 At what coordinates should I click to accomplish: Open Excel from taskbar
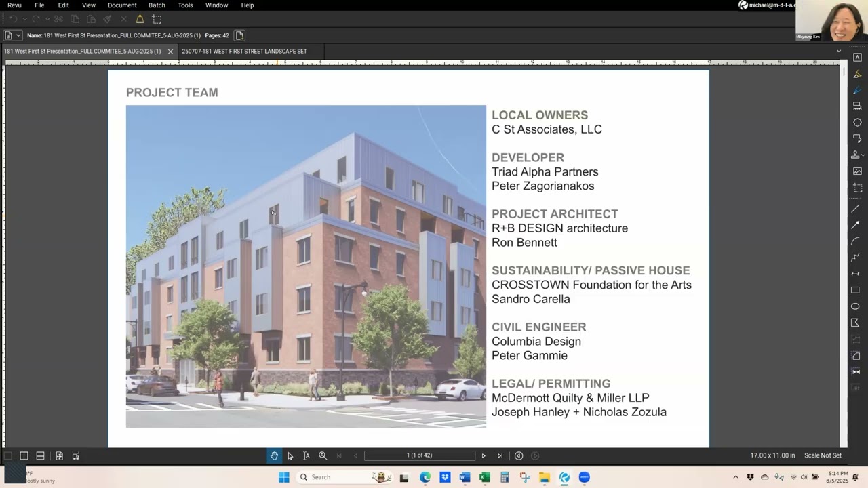click(x=484, y=477)
